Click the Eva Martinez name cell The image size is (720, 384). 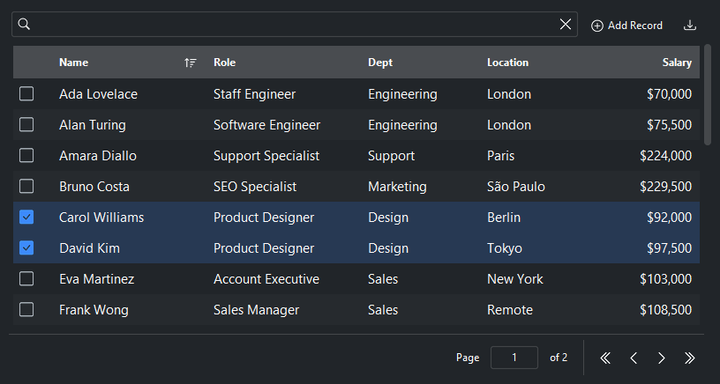(x=96, y=279)
